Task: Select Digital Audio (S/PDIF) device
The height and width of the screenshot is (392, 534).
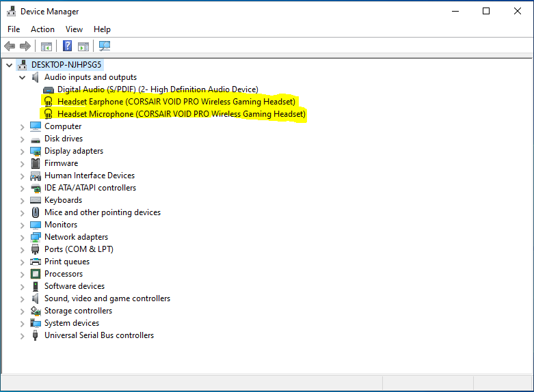Action: click(157, 89)
